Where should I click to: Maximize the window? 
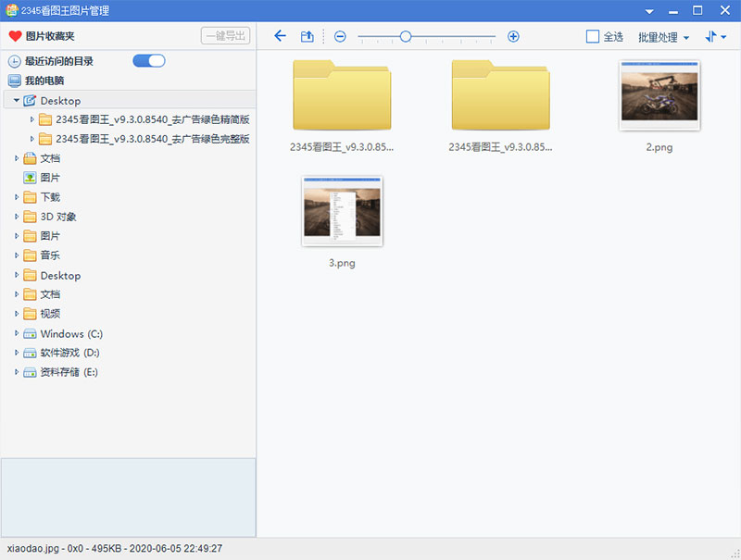pos(697,10)
